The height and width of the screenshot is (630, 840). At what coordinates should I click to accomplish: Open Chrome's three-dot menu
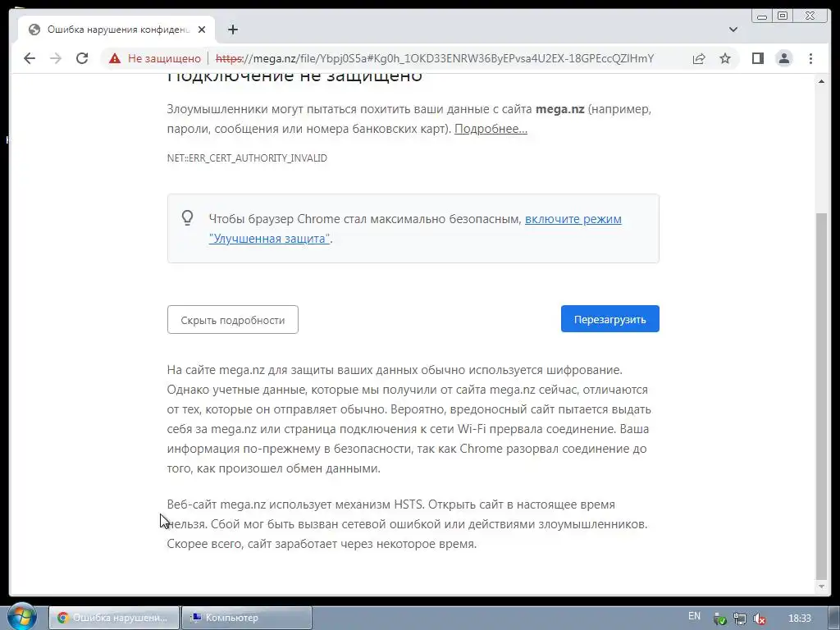coord(810,58)
